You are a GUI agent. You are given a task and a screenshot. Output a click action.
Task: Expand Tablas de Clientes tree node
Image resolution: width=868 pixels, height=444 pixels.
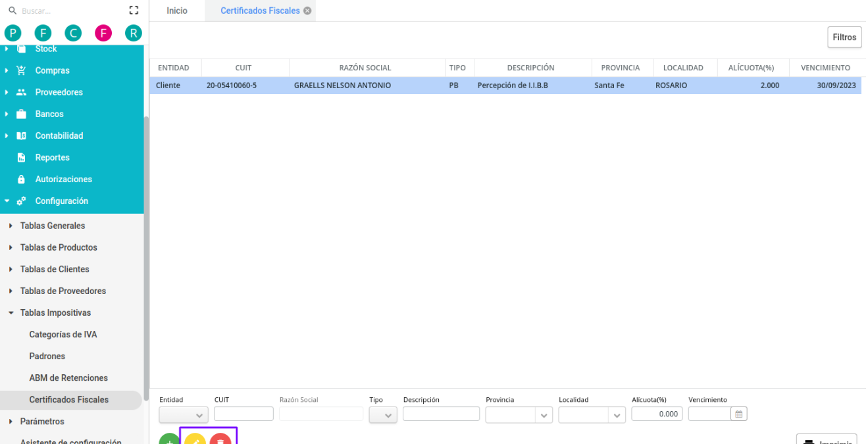(11, 269)
